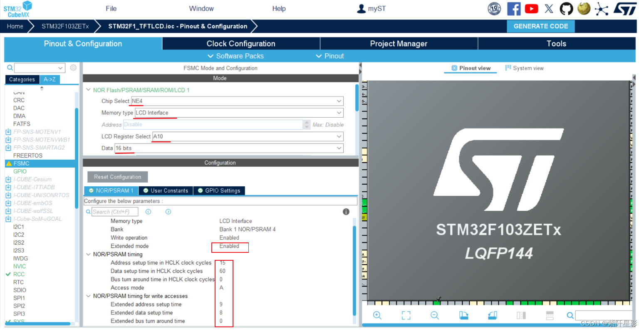
Task: Open the Data width dropdown showing 16 bits
Action: click(x=229, y=148)
